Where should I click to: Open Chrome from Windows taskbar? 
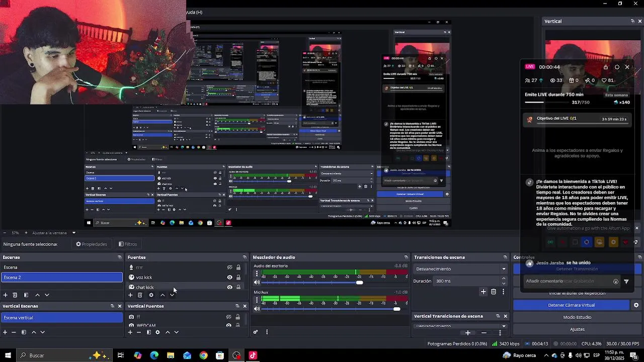[x=203, y=355]
